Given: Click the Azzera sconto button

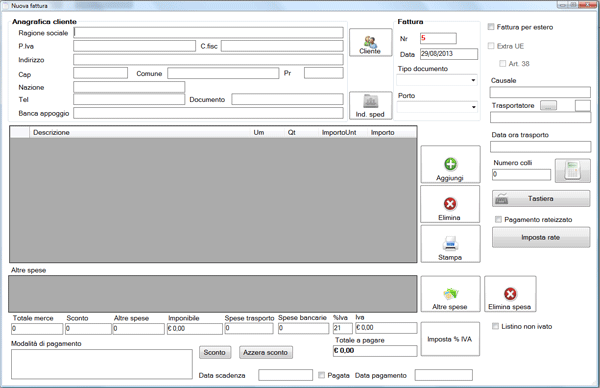Looking at the screenshot, I should (266, 352).
